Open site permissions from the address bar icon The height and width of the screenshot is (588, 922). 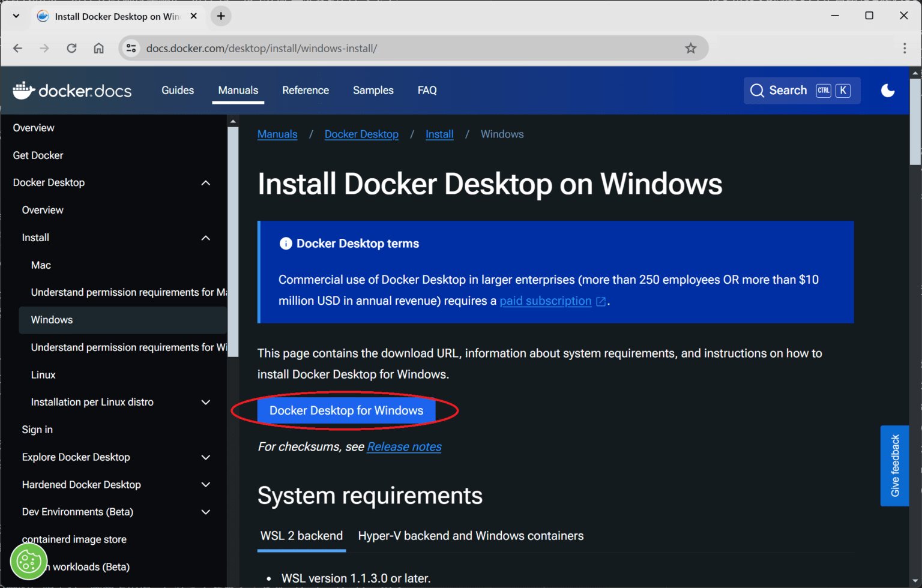pyautogui.click(x=131, y=48)
